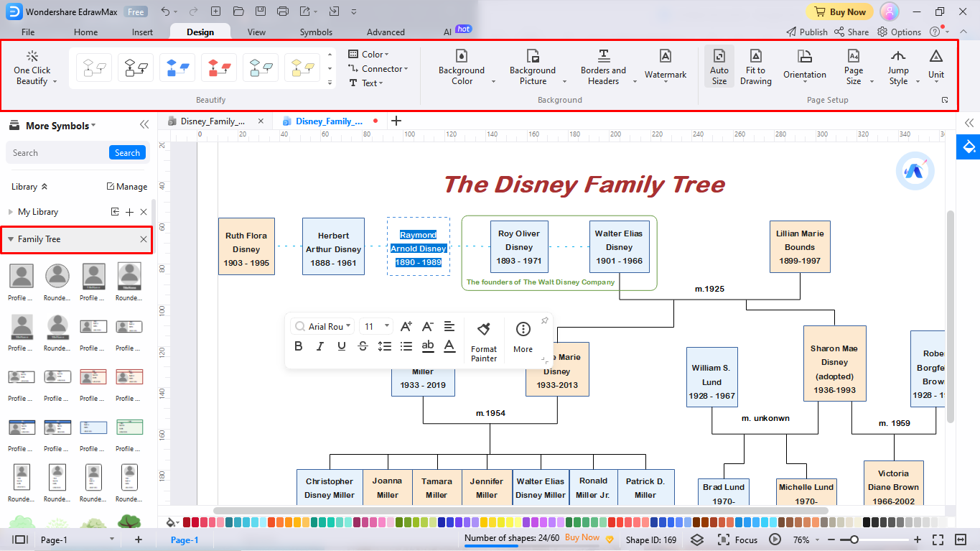Screen dimensions: 980x551
Task: Switch to the Symbols tab
Action: tap(316, 32)
